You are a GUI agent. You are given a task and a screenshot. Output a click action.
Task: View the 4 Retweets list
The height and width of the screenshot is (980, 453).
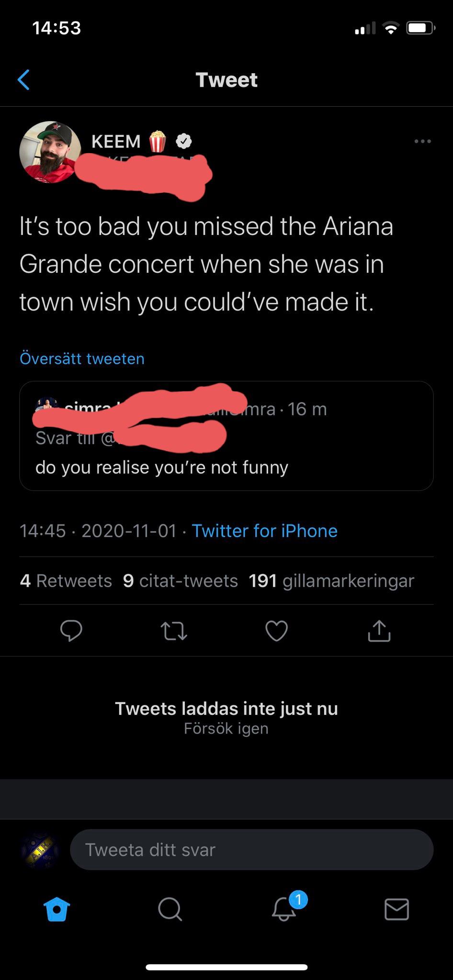pyautogui.click(x=66, y=580)
